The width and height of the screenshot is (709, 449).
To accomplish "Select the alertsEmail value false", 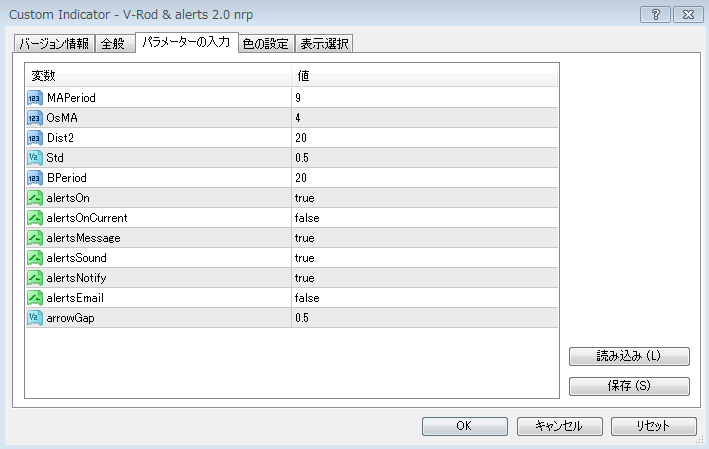I will point(307,298).
